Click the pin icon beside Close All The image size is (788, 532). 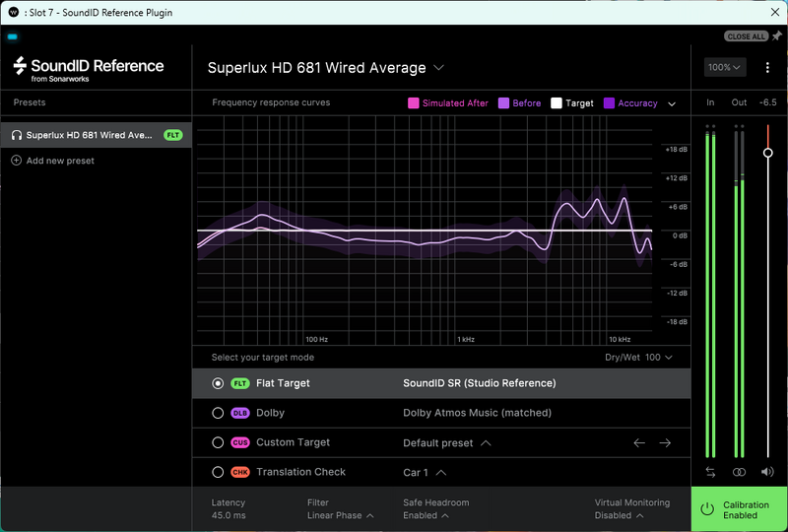click(x=777, y=36)
